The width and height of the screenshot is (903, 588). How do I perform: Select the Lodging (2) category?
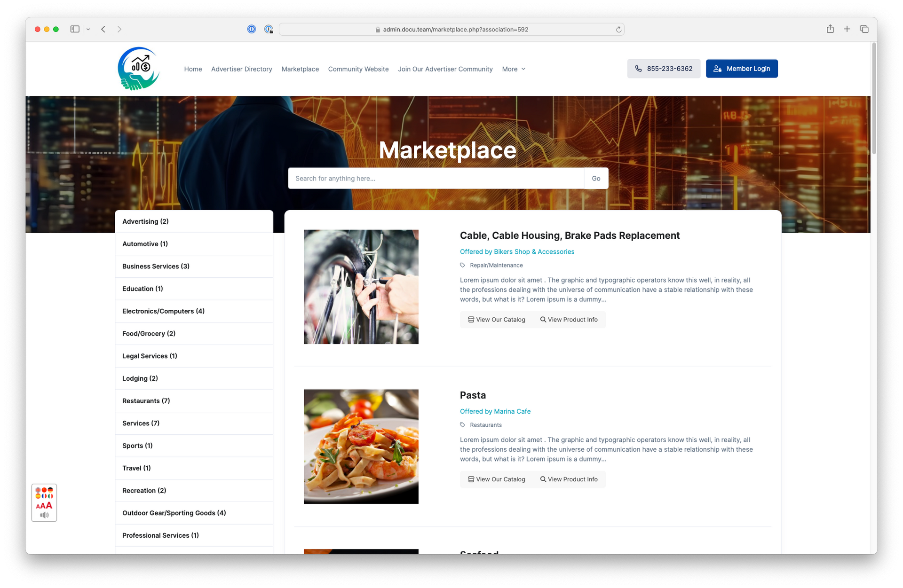[194, 378]
